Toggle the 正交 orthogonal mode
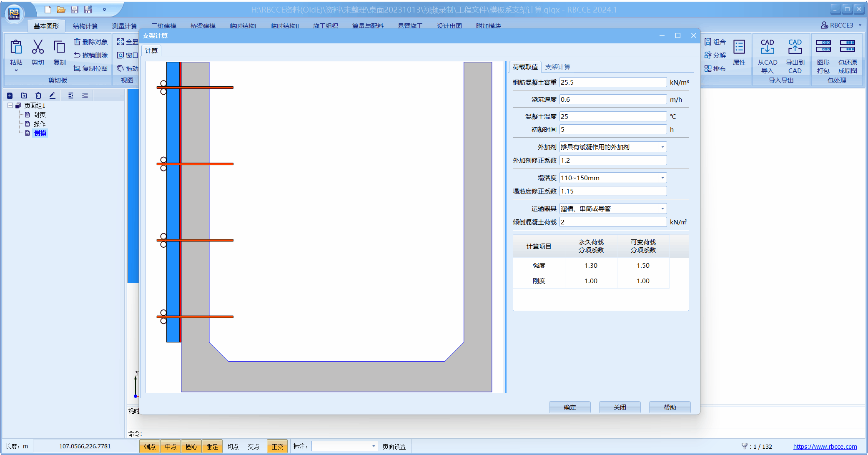868x455 pixels. click(277, 447)
